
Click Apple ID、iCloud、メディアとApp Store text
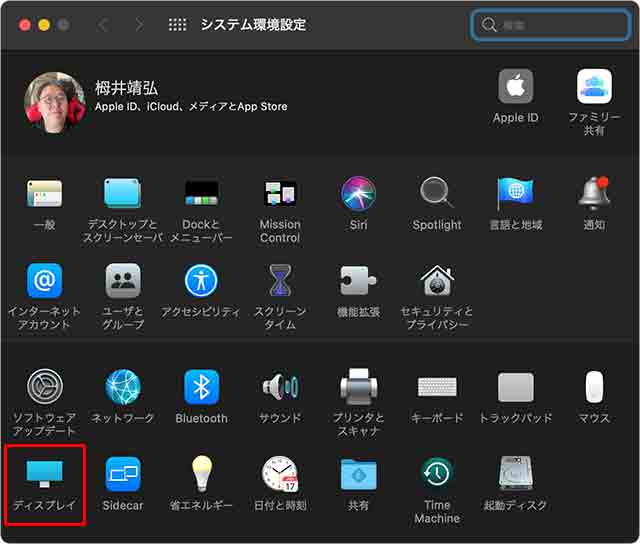(191, 107)
